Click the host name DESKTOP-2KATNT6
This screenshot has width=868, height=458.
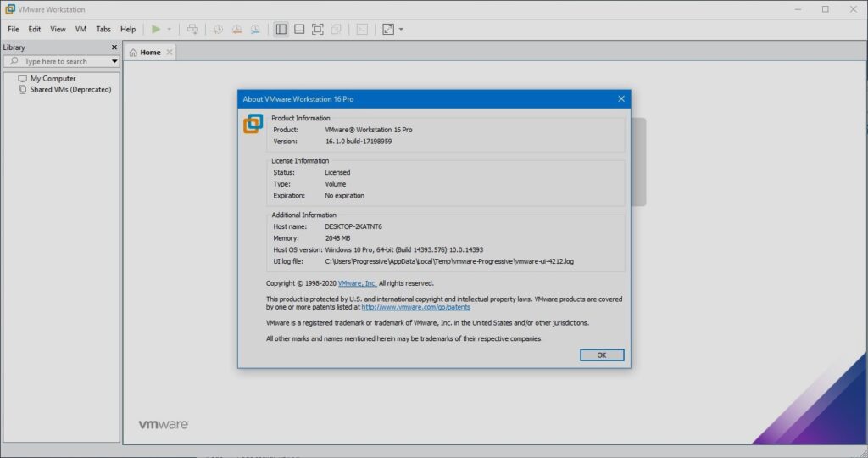click(353, 226)
